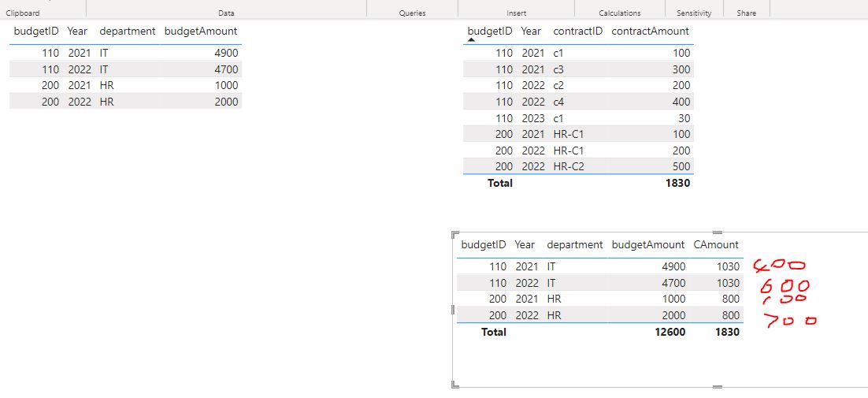Click IT in the 2022 row of CAmount table
This screenshot has height=398, width=868.
click(551, 283)
